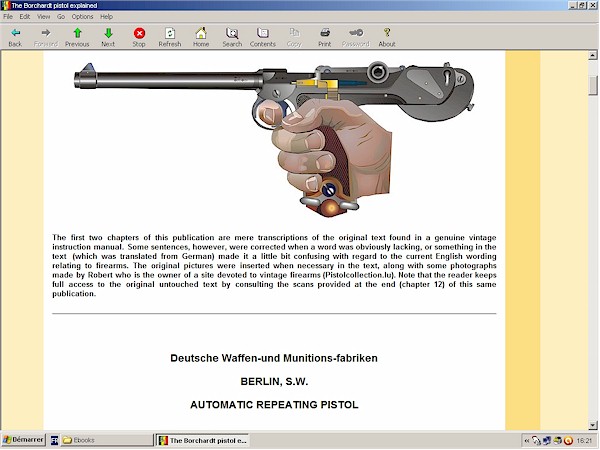Viewport: 600px width, 450px height.
Task: Click the AUTOMATIC REPEATING PISTOL heading
Action: click(x=274, y=405)
